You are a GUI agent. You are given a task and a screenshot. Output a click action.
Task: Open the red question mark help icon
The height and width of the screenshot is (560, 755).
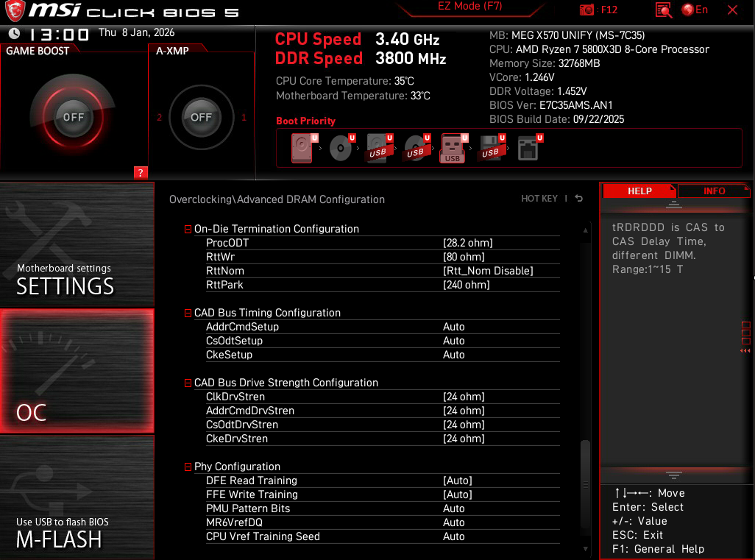pyautogui.click(x=140, y=173)
